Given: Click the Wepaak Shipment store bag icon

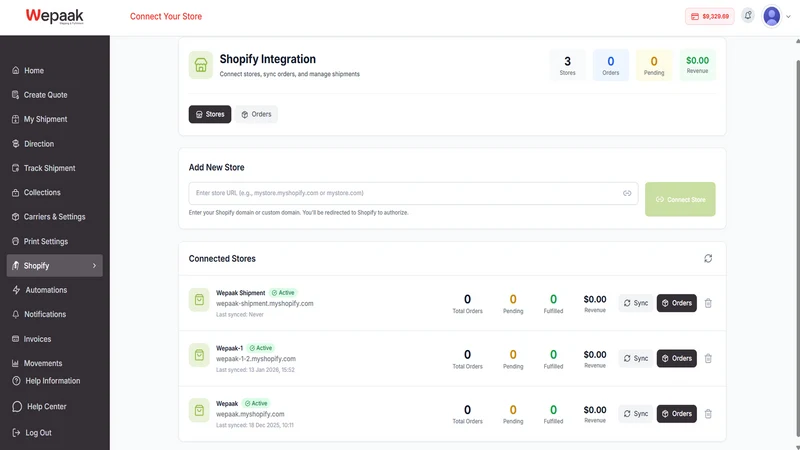Looking at the screenshot, I should (199, 300).
